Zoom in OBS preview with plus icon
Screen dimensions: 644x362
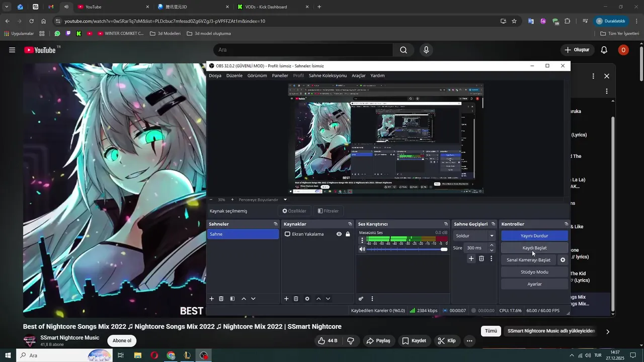click(232, 200)
